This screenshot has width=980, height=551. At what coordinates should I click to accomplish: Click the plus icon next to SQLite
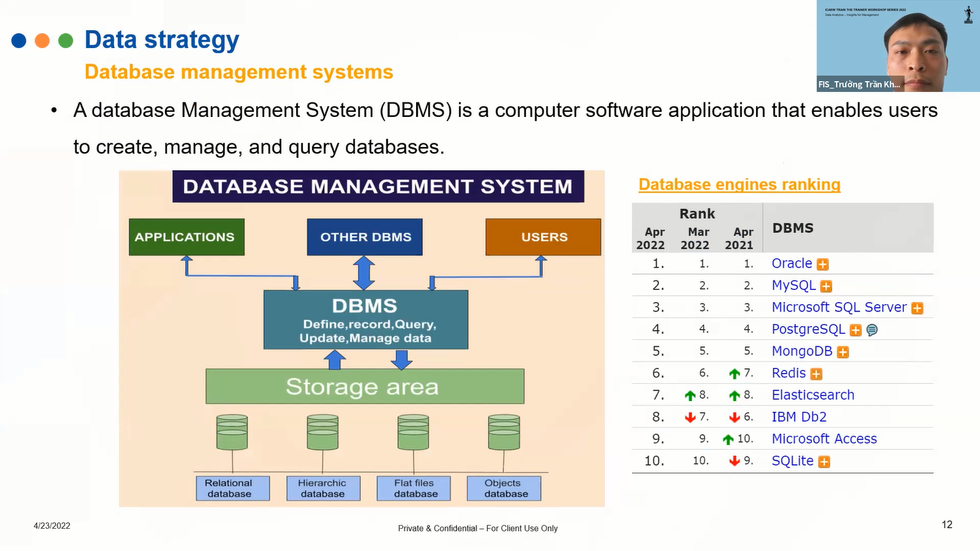tap(824, 462)
